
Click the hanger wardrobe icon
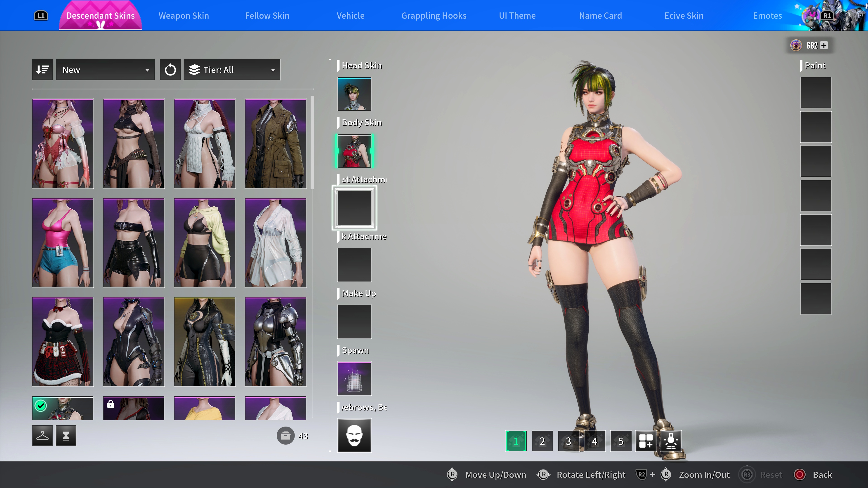[x=42, y=435]
